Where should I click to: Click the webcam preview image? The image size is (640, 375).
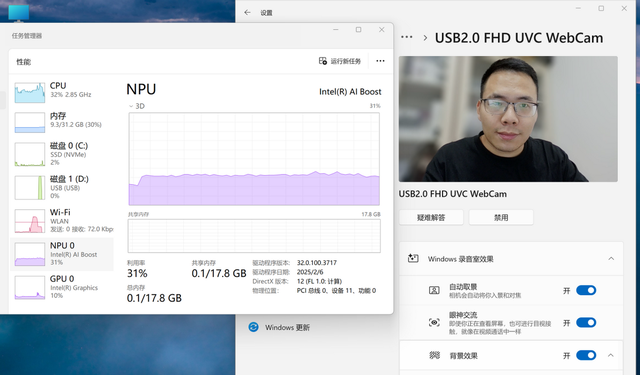tap(508, 119)
